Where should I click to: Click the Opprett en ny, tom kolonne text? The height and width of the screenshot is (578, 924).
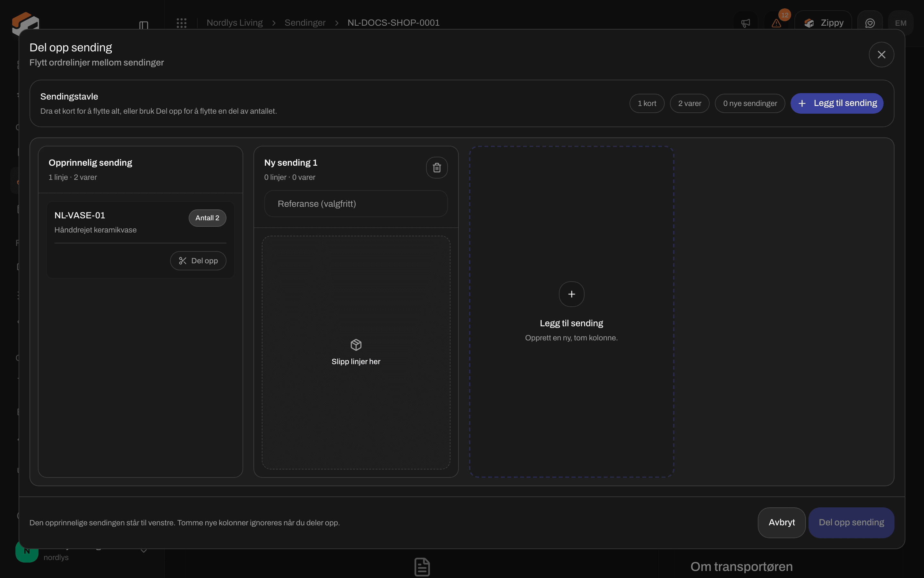coord(571,338)
